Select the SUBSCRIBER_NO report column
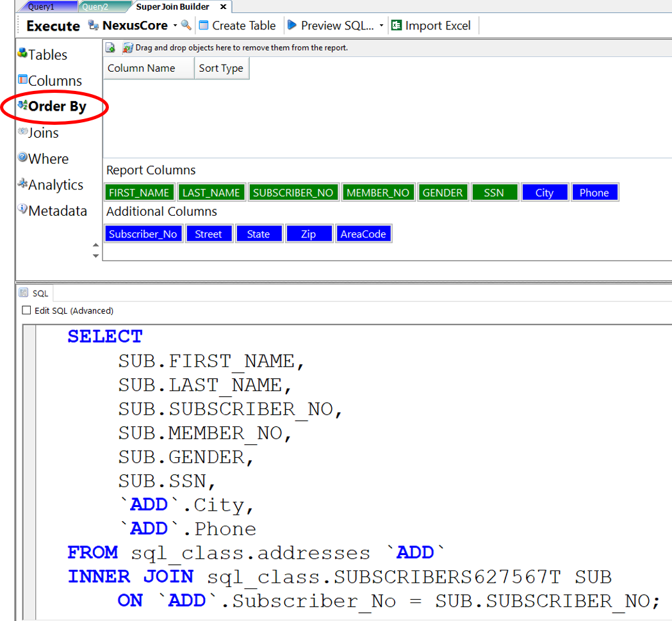The height and width of the screenshot is (621, 672). coord(293,193)
